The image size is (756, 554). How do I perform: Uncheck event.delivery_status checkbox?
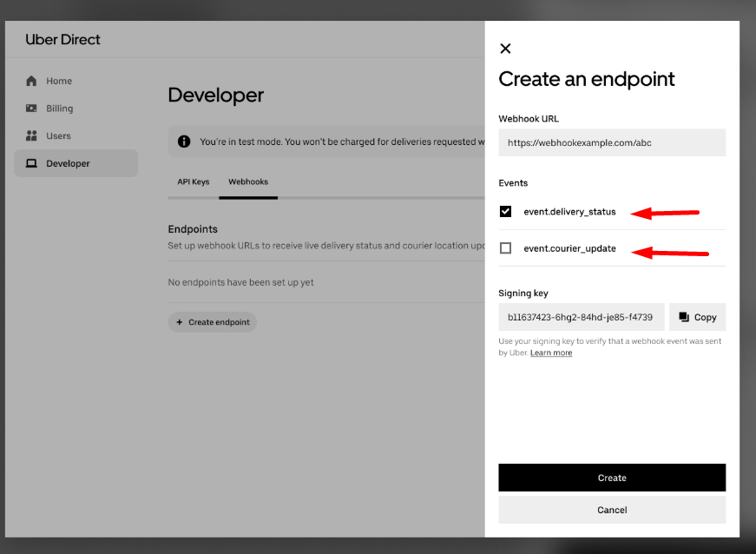[505, 211]
